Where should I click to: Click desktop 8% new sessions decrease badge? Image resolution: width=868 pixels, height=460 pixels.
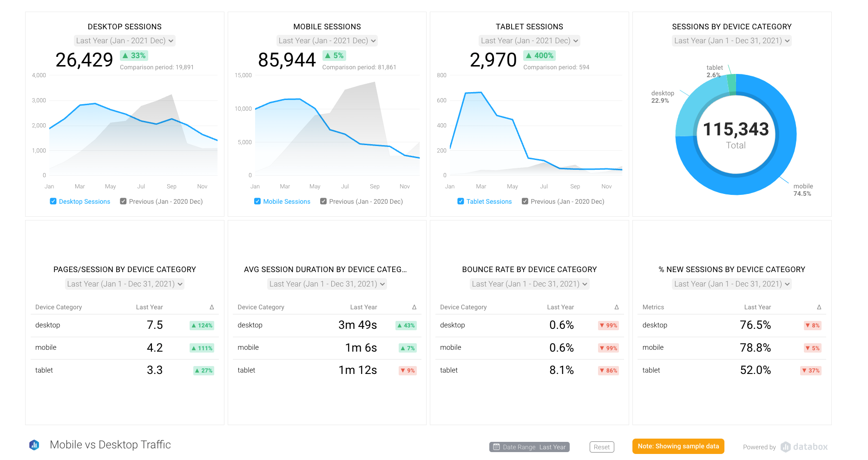point(812,326)
